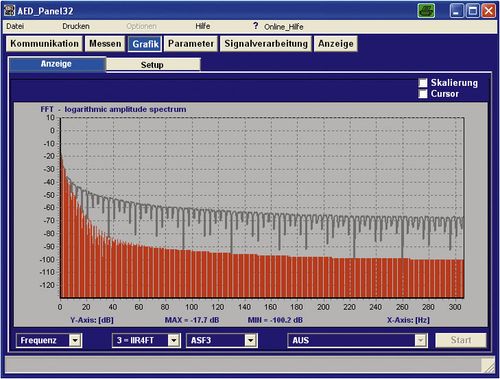
Task: Maximize the AED_Panel32 window
Action: [x=473, y=11]
